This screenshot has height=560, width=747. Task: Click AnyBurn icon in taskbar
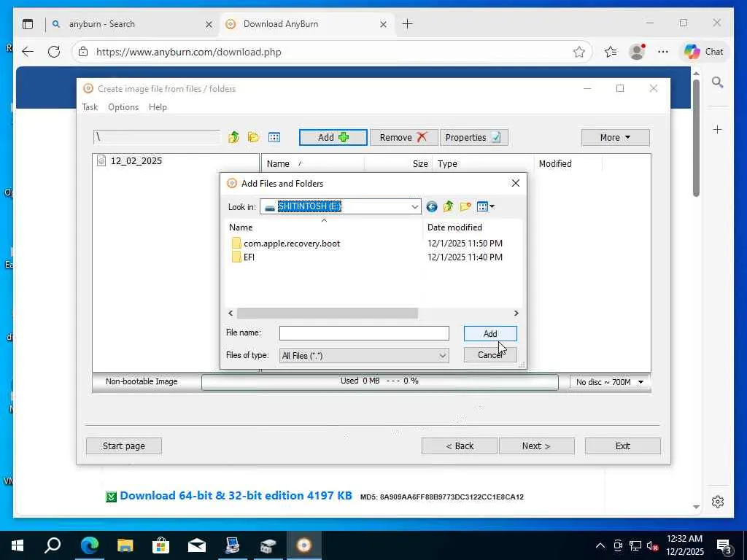(x=304, y=545)
